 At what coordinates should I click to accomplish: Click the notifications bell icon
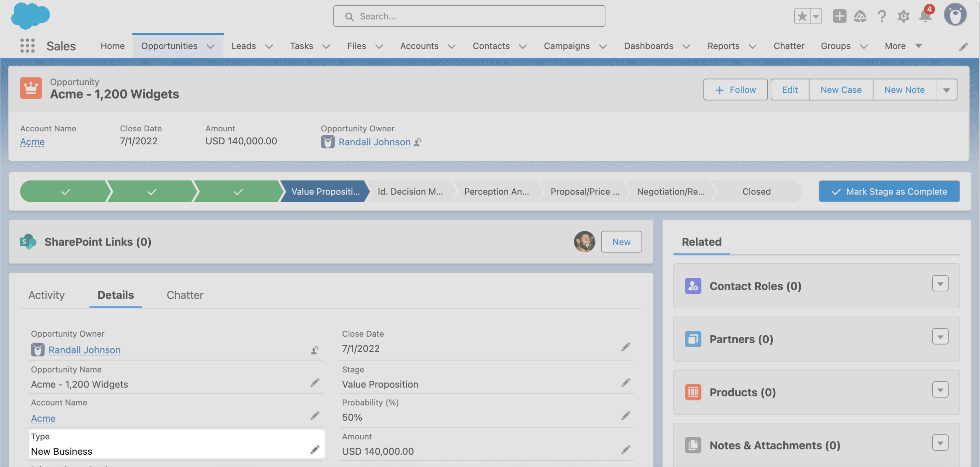[x=925, y=16]
